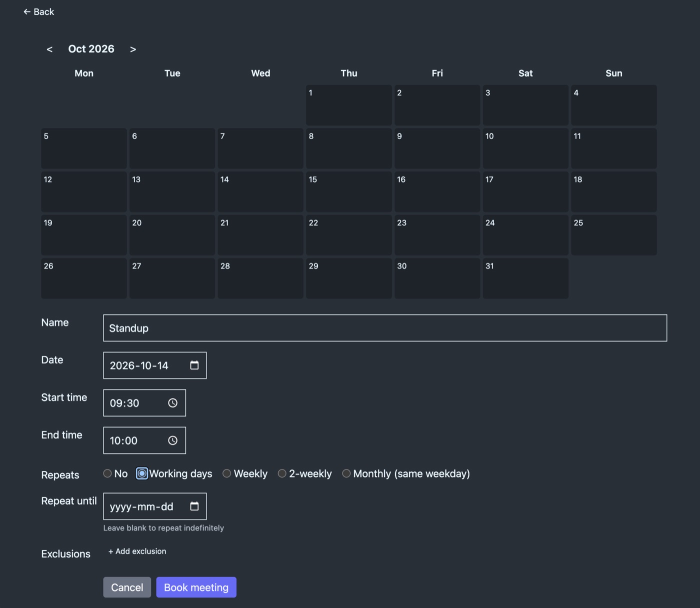700x608 pixels.
Task: Select October 14 in the calendar
Action: pos(260,192)
